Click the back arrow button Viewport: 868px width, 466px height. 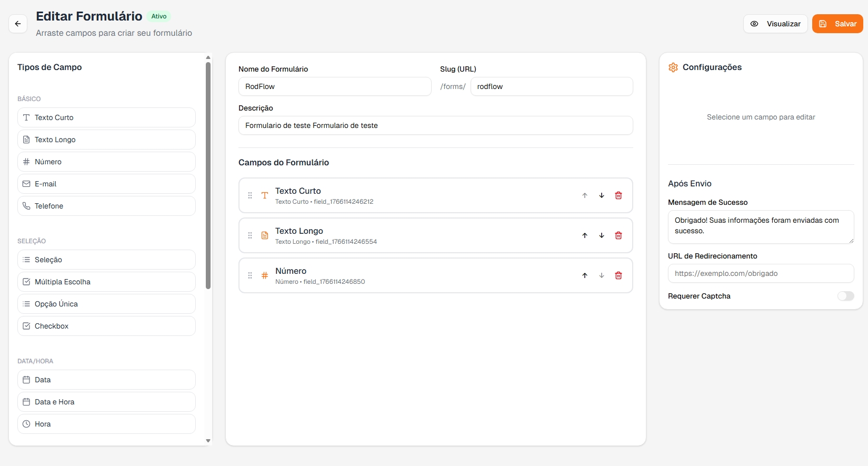pyautogui.click(x=18, y=24)
